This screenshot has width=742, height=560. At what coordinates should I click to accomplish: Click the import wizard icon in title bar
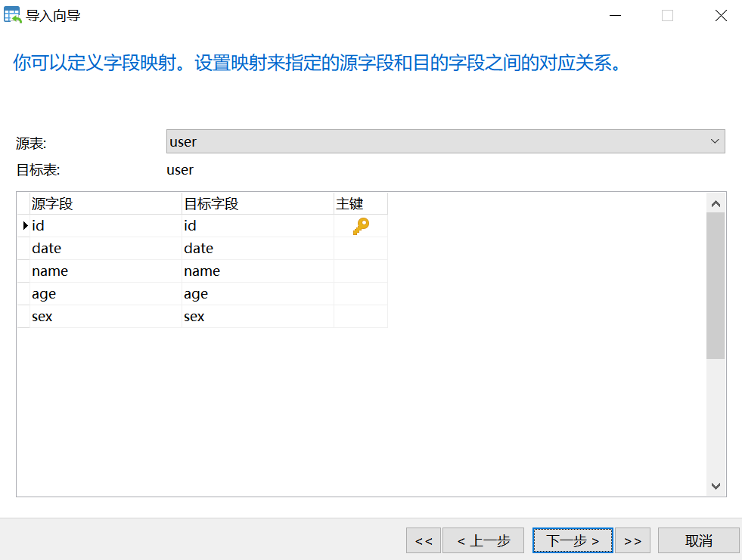(11, 14)
